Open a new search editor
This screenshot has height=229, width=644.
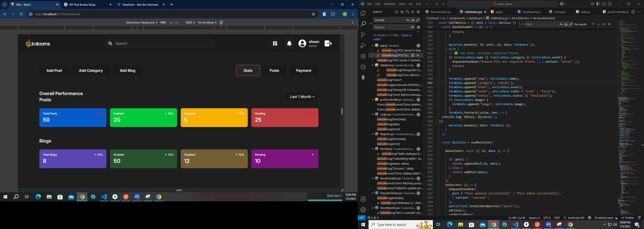(407, 12)
